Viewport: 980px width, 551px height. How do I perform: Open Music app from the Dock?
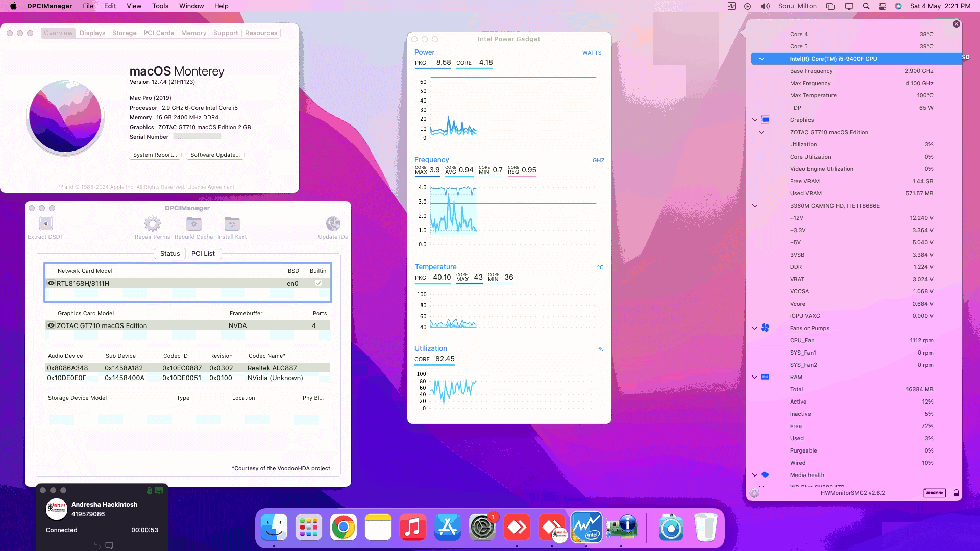click(x=413, y=527)
